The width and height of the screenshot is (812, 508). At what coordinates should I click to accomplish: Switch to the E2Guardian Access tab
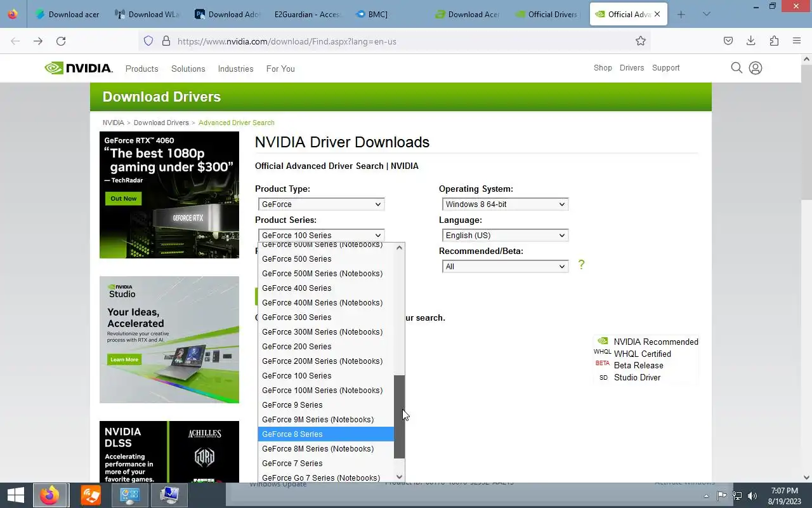[x=307, y=14]
